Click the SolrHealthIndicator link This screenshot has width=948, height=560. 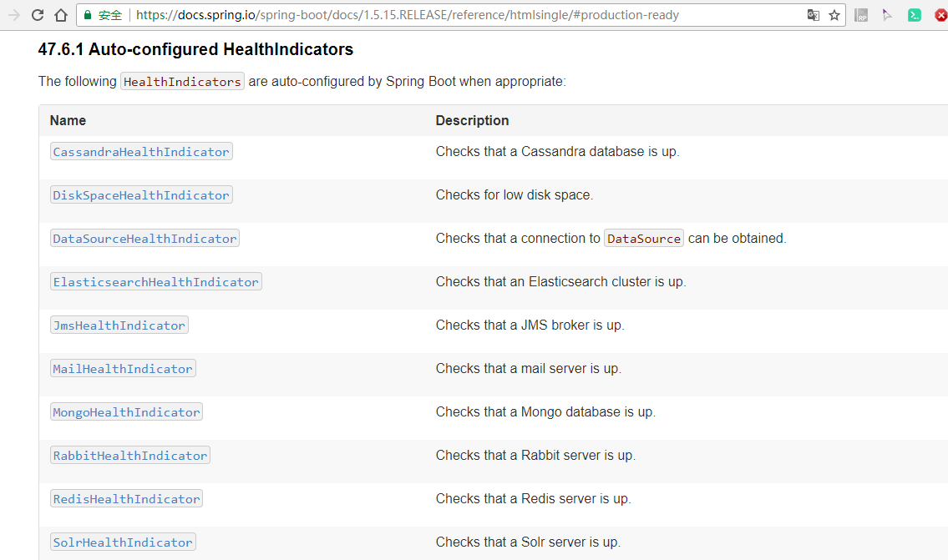tap(122, 542)
